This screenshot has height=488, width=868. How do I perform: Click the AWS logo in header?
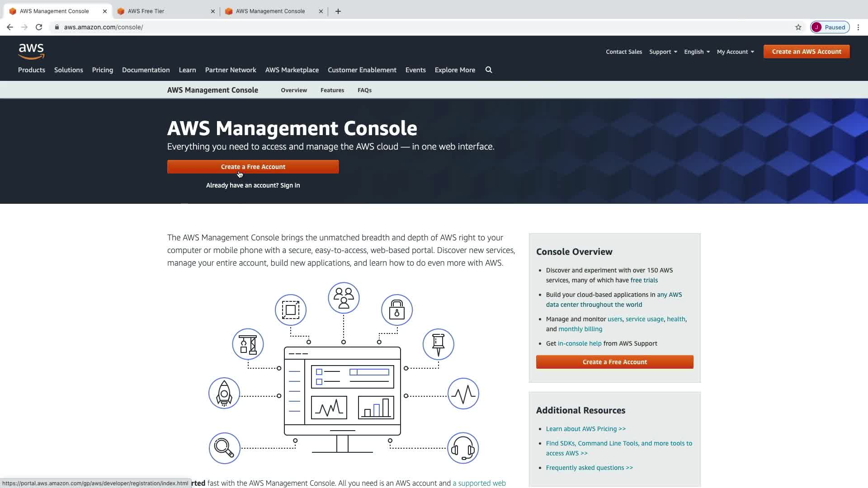(31, 52)
